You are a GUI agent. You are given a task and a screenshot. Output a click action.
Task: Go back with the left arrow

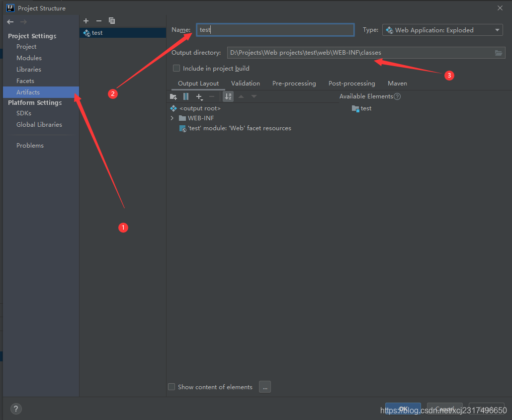click(10, 22)
